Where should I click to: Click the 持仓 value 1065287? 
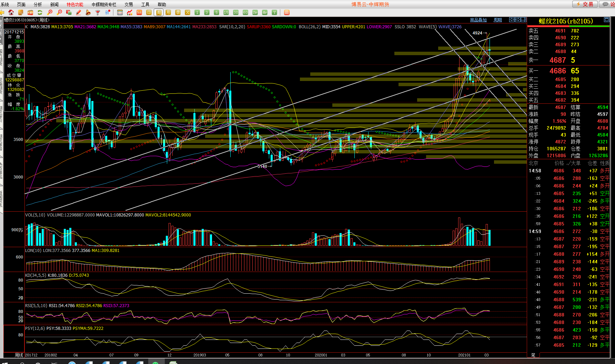[x=556, y=149]
